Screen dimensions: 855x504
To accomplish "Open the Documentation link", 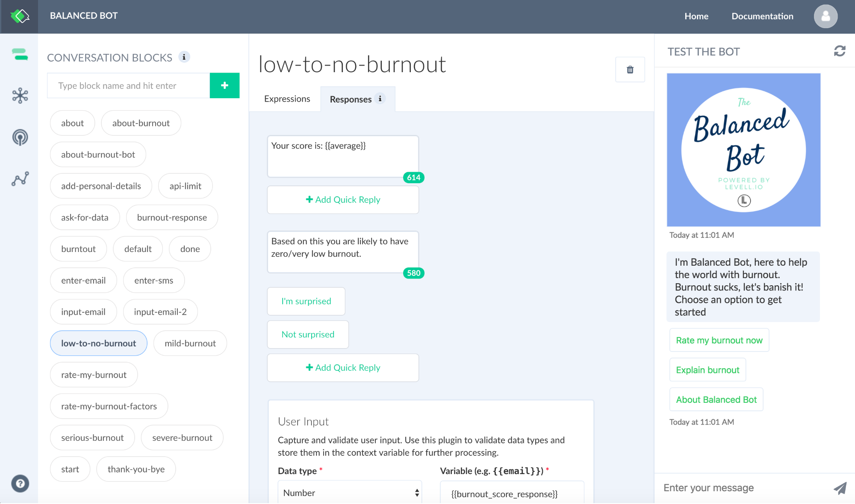I will pyautogui.click(x=762, y=16).
